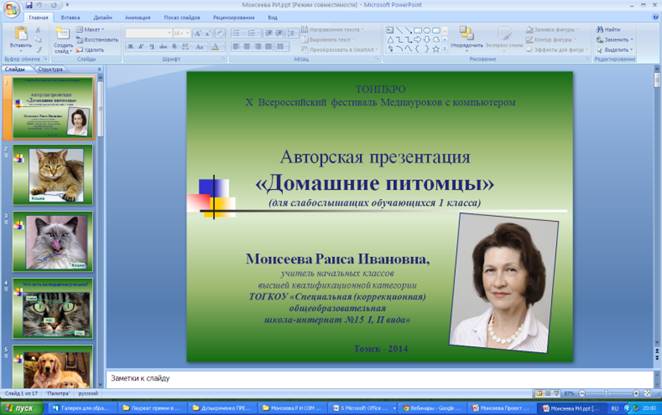662x415 pixels.
Task: Click the Format Painter brush icon
Action: pyautogui.click(x=38, y=50)
